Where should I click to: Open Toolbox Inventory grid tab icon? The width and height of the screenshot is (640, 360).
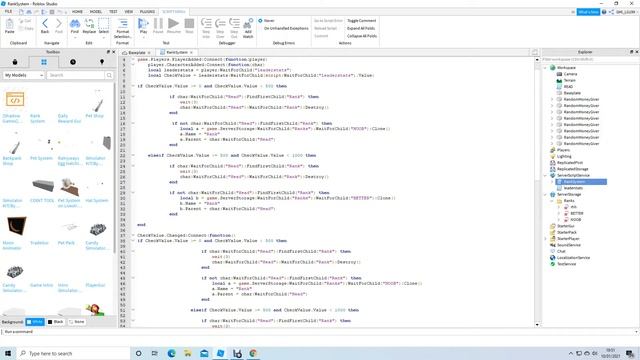44,62
